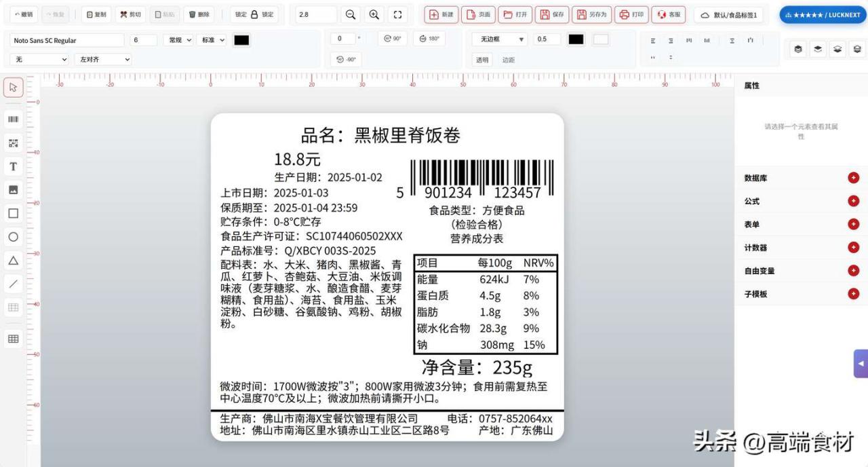Select the Text tool
868x467 pixels.
point(12,166)
